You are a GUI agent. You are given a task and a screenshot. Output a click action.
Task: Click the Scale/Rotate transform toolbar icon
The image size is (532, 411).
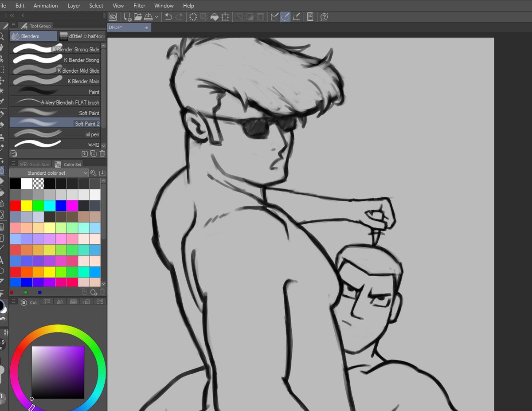click(x=225, y=17)
